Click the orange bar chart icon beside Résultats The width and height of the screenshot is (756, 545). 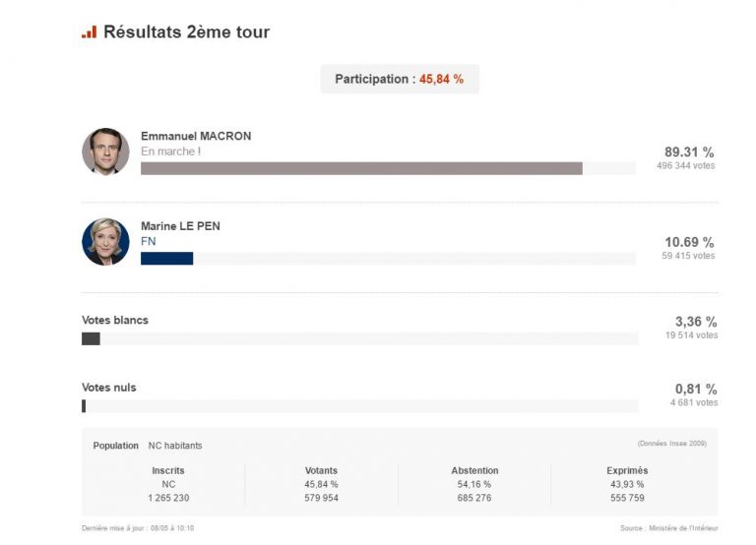coord(89,32)
